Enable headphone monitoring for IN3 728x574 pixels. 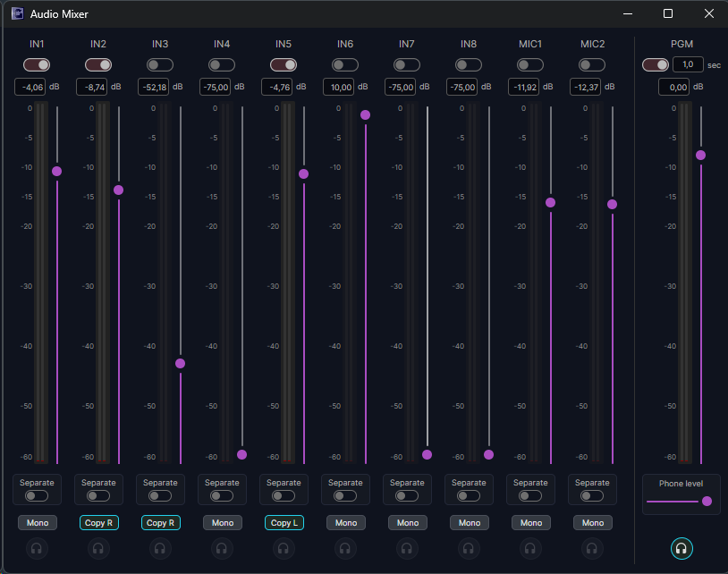tap(160, 548)
